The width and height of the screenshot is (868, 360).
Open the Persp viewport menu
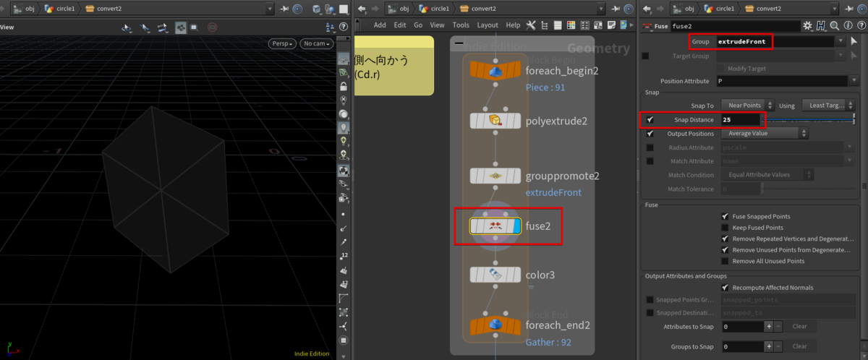(282, 43)
